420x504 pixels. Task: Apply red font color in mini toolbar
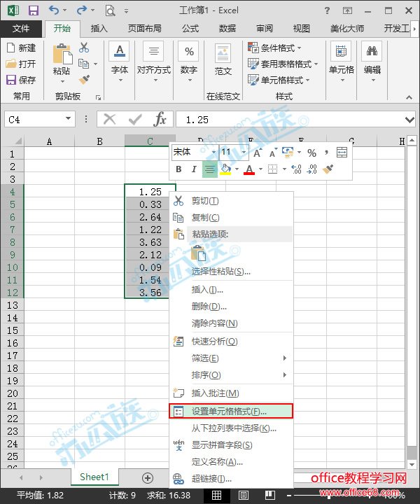pos(249,169)
